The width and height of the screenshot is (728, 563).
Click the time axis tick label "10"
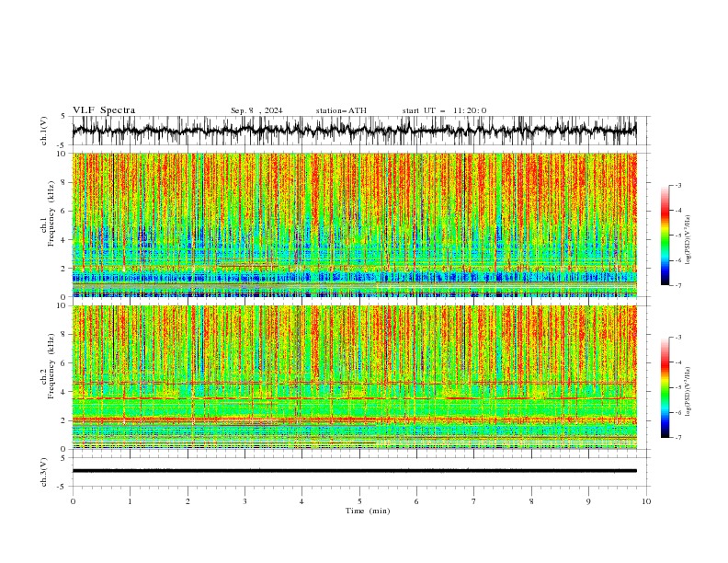tap(646, 501)
